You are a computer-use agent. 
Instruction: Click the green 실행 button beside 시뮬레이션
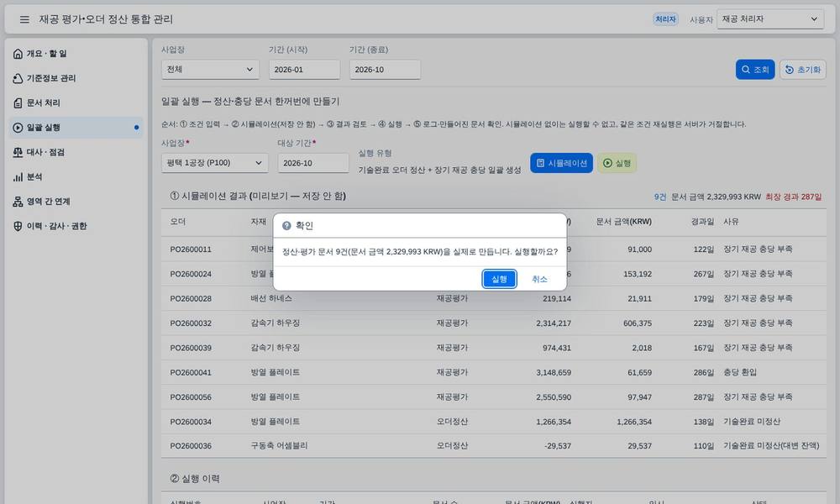coord(617,163)
